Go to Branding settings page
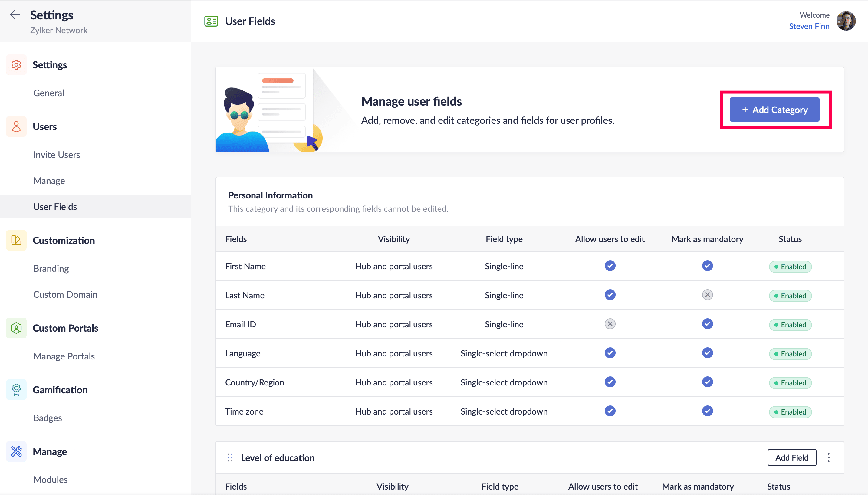 click(x=51, y=269)
